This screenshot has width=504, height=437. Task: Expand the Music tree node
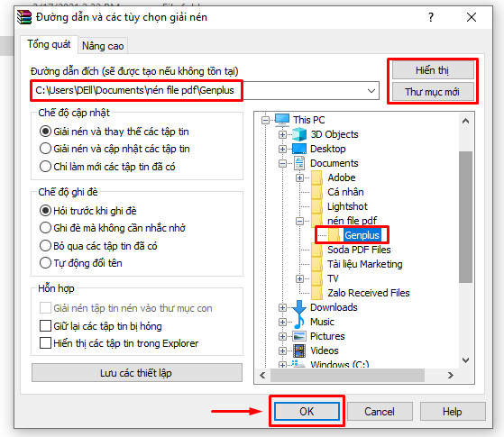click(x=282, y=322)
